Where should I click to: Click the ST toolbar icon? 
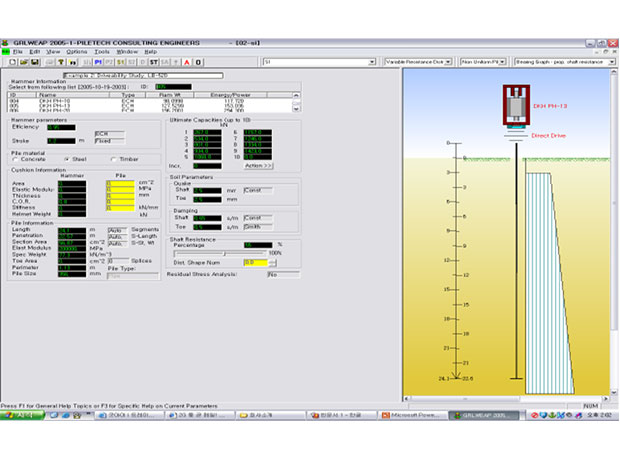pos(154,62)
